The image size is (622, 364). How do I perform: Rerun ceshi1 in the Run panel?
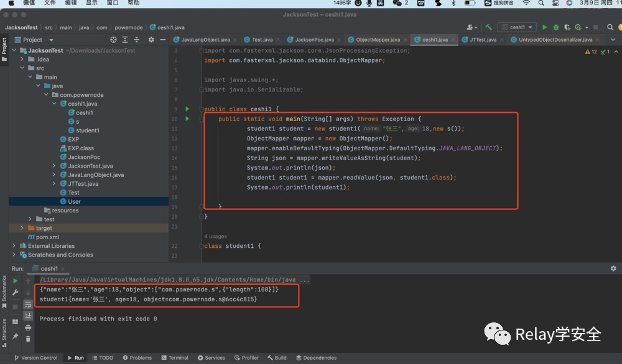tap(15, 281)
